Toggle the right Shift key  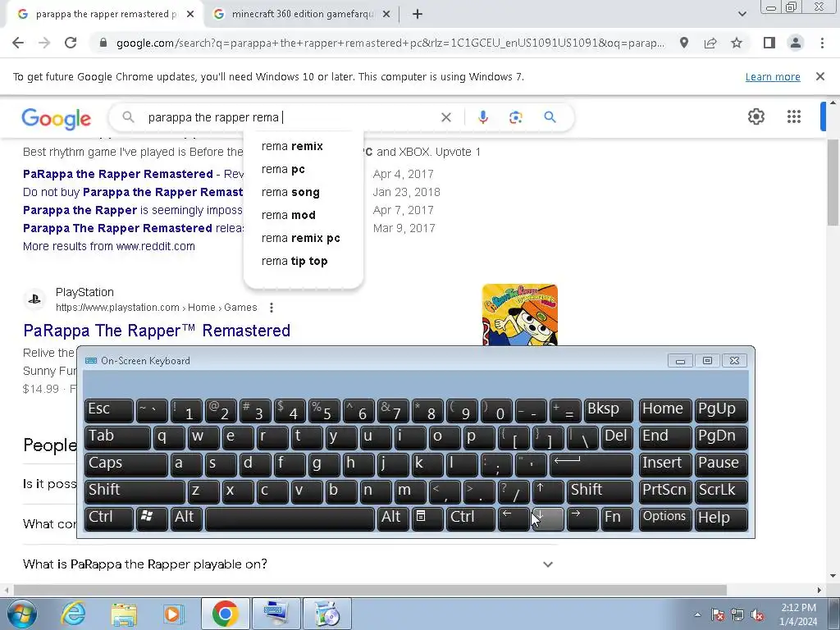coord(600,491)
